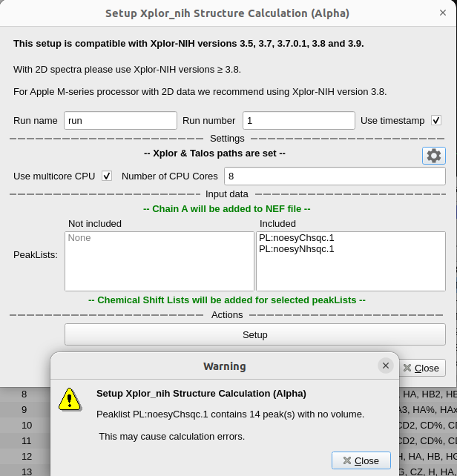The width and height of the screenshot is (457, 476).
Task: Click the Run number input field
Action: pos(299,121)
